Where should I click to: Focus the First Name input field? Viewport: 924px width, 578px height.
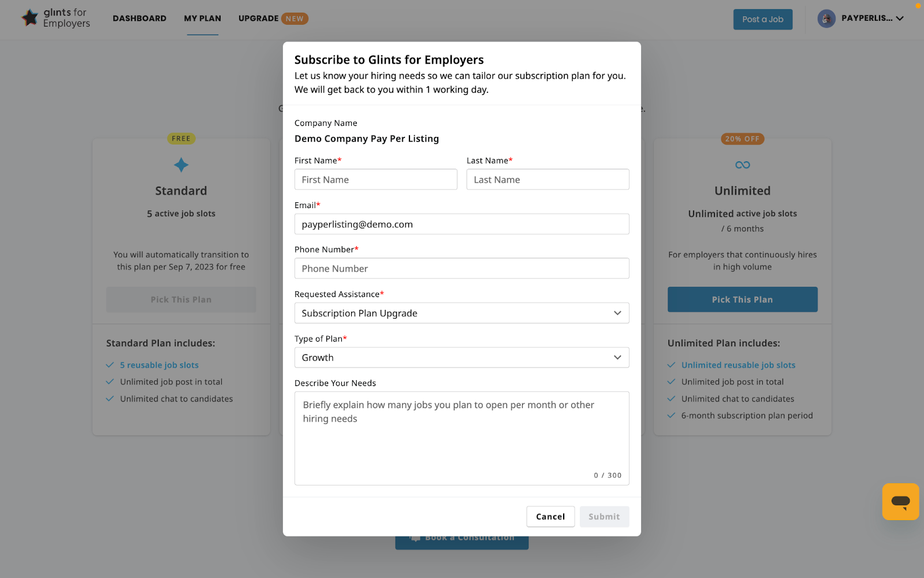click(376, 180)
